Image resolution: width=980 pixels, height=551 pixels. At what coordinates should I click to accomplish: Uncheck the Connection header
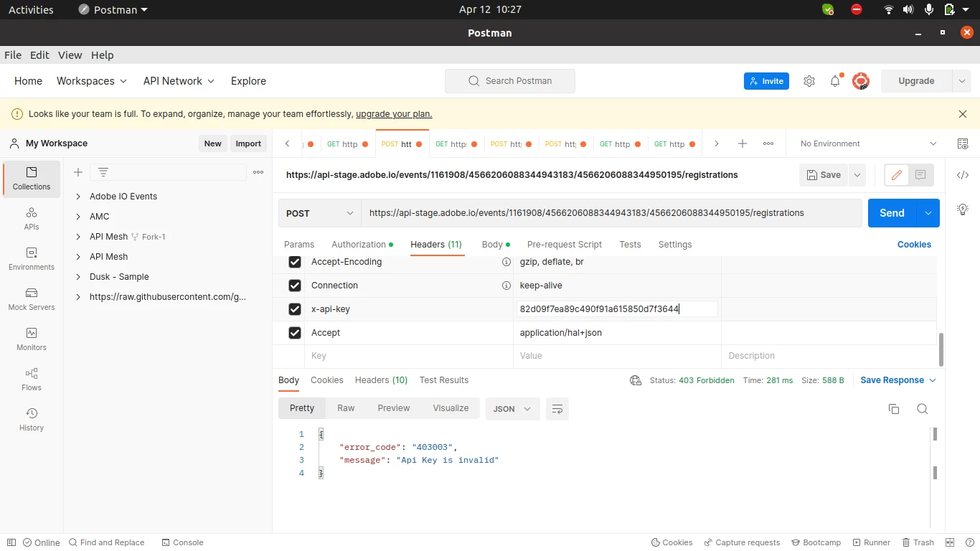[295, 286]
